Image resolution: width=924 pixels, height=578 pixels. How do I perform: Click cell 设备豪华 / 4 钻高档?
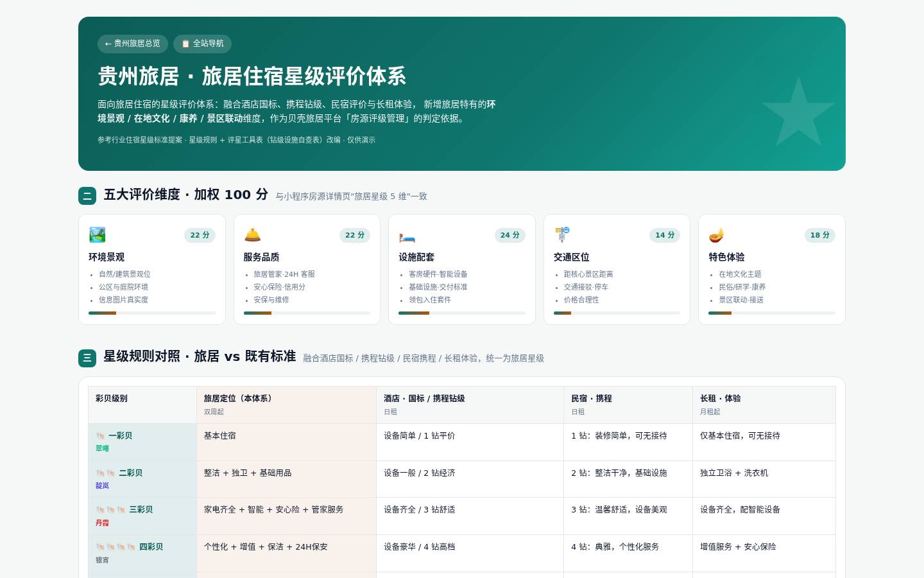[470, 553]
